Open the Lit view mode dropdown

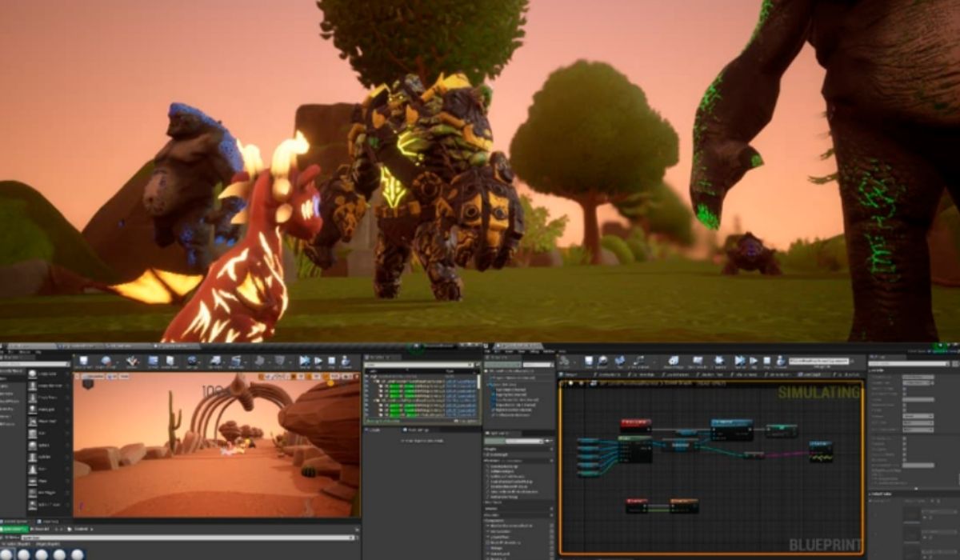click(x=112, y=377)
